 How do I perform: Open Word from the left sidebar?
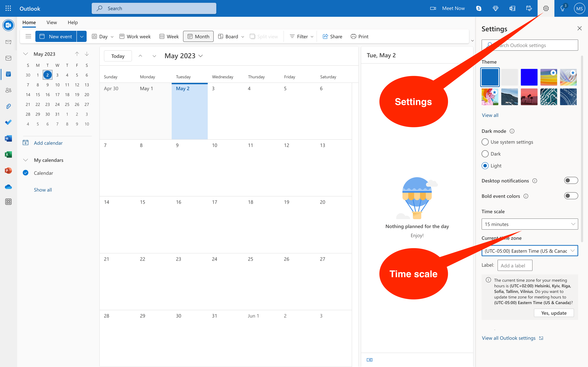[x=8, y=138]
